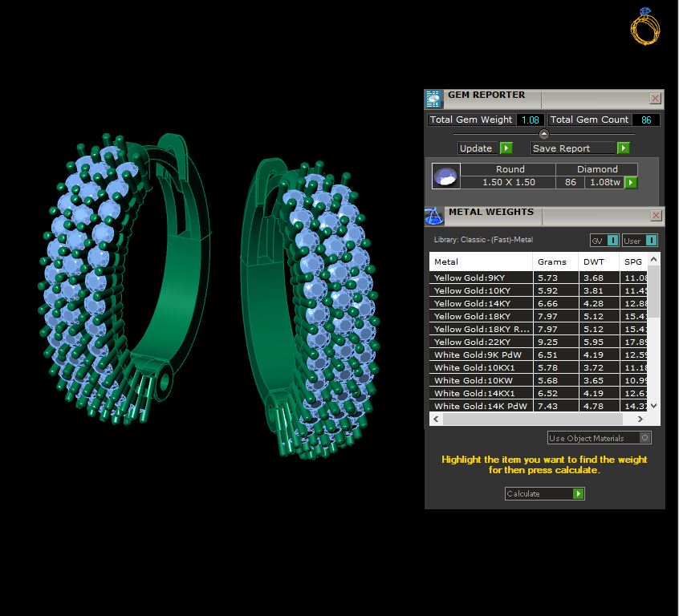Select White Gold:10KW metal row

pyautogui.click(x=539, y=380)
